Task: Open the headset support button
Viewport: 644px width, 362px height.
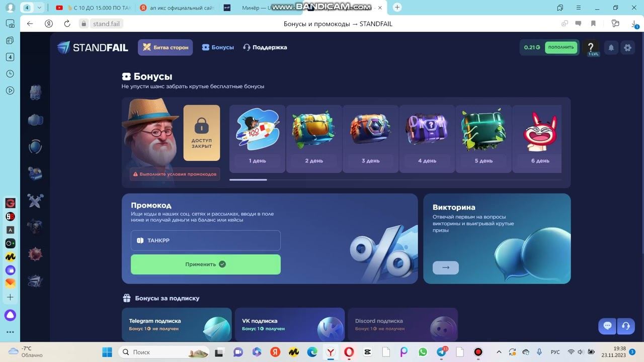Action: (x=625, y=326)
